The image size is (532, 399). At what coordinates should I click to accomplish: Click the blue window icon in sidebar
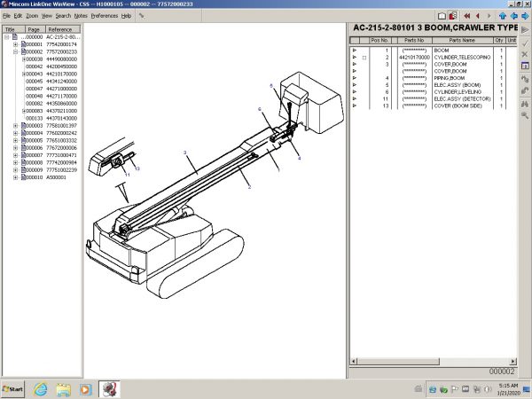tap(525, 66)
